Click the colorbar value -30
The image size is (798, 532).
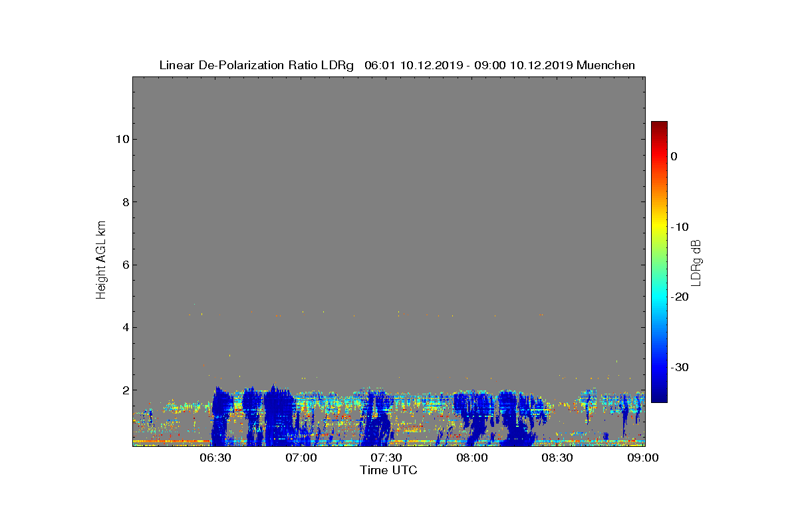click(x=679, y=367)
